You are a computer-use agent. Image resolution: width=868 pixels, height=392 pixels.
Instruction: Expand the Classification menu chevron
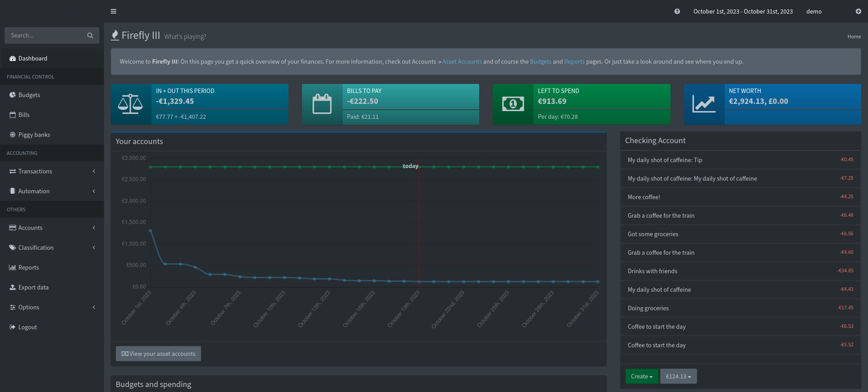click(x=94, y=247)
